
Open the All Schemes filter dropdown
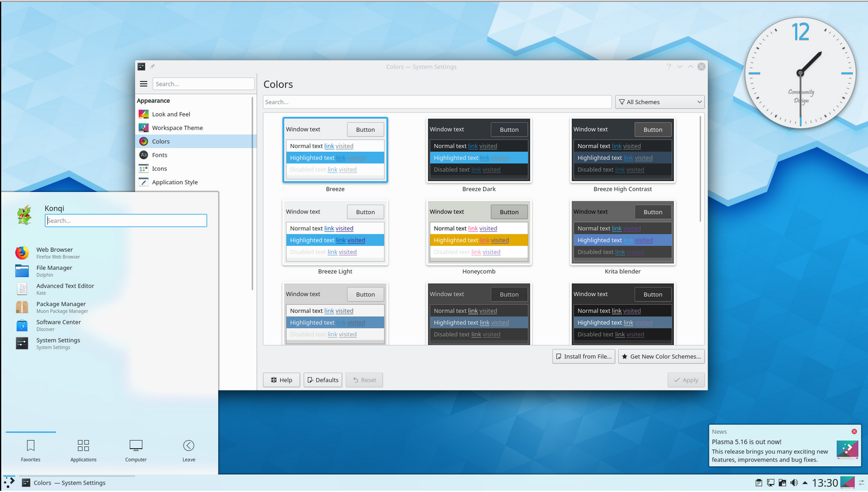[x=659, y=102]
